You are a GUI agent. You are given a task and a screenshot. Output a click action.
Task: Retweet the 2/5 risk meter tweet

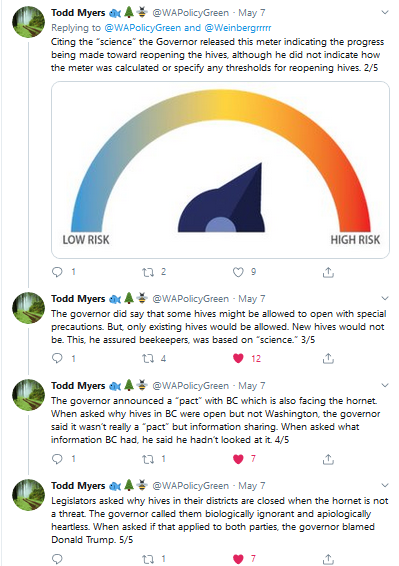pos(148,272)
